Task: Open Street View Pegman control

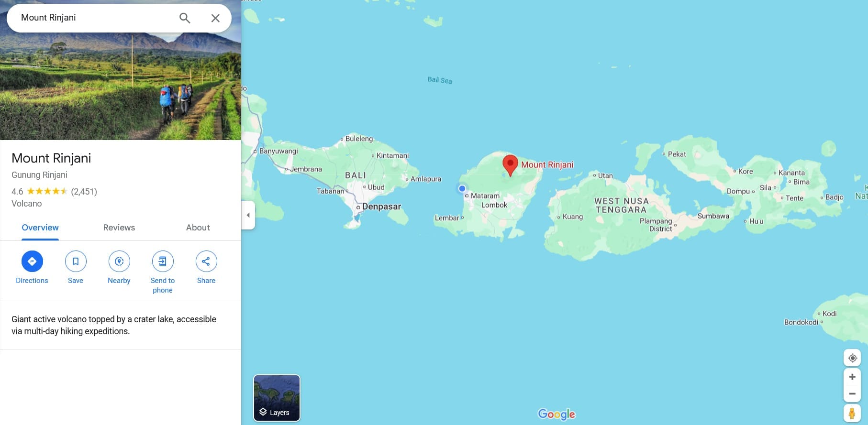Action: (x=852, y=414)
